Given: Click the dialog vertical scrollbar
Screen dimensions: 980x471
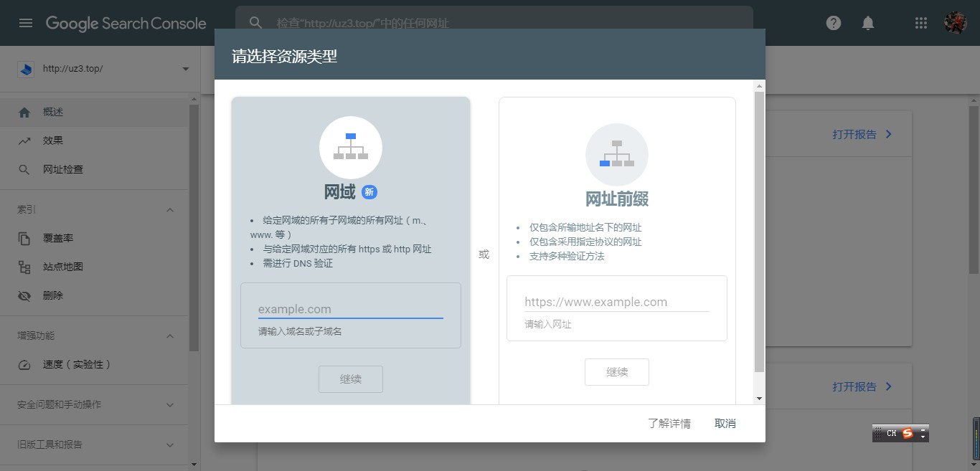Looking at the screenshot, I should coord(760,232).
